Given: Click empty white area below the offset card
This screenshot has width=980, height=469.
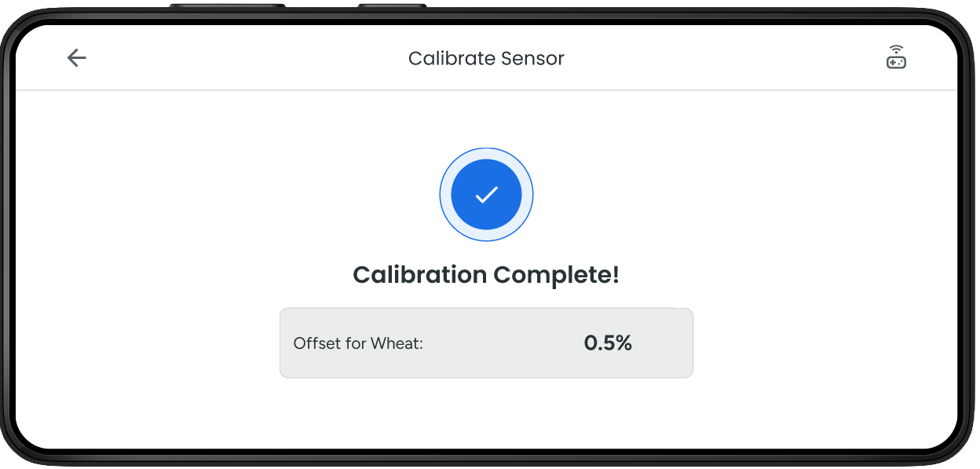Looking at the screenshot, I should point(486,412).
